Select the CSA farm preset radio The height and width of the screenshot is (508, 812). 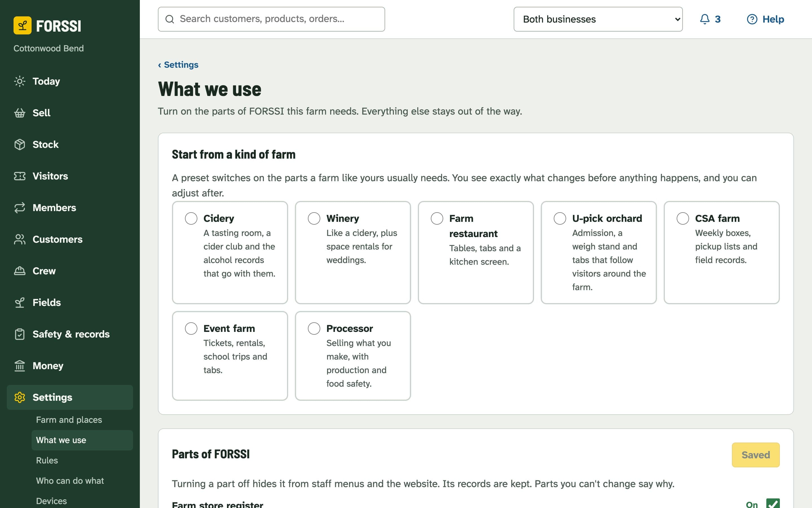[x=683, y=218]
